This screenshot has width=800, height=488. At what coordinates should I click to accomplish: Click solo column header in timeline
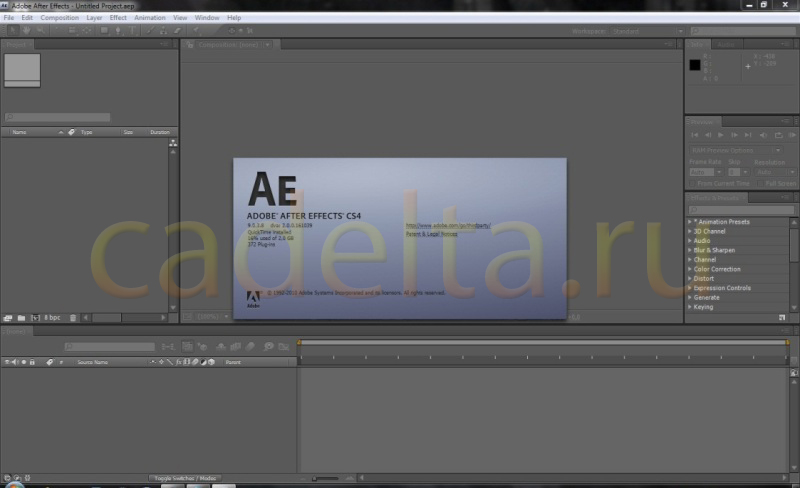click(x=23, y=362)
